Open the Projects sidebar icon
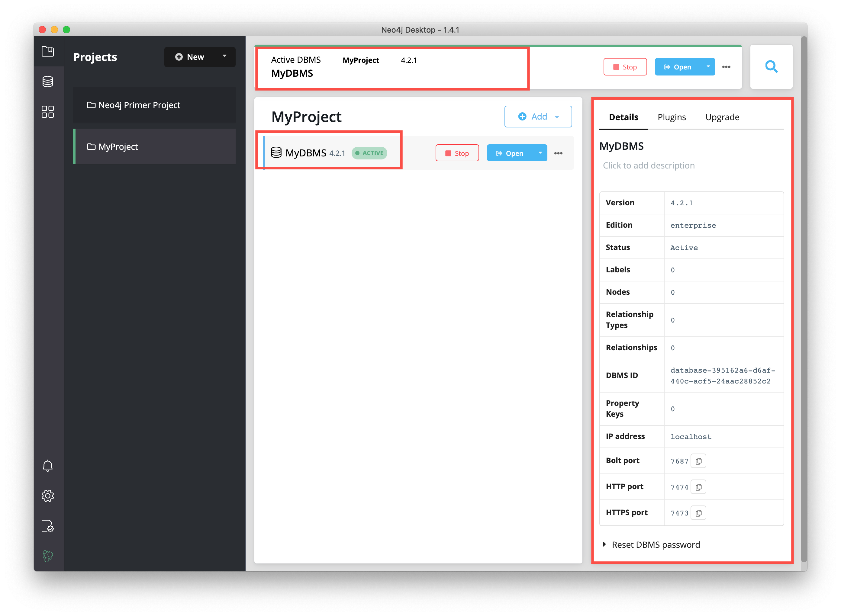The height and width of the screenshot is (616, 841). point(48,51)
